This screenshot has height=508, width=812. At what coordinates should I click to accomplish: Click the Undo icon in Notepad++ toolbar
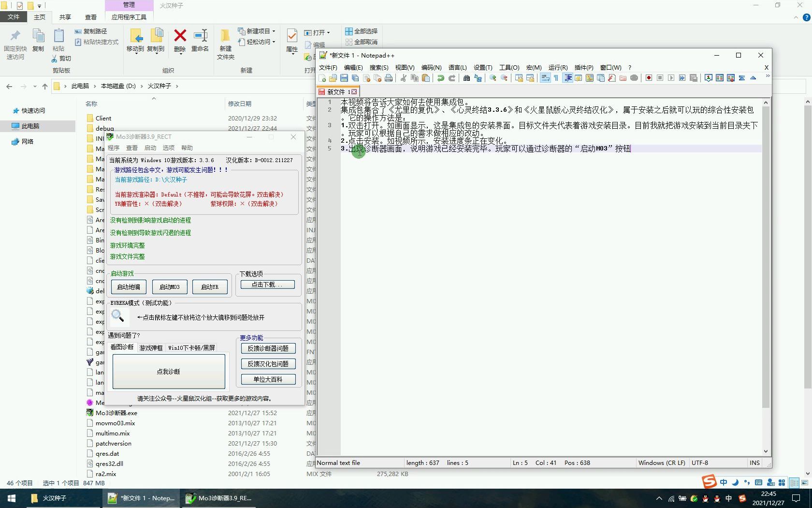pos(440,78)
